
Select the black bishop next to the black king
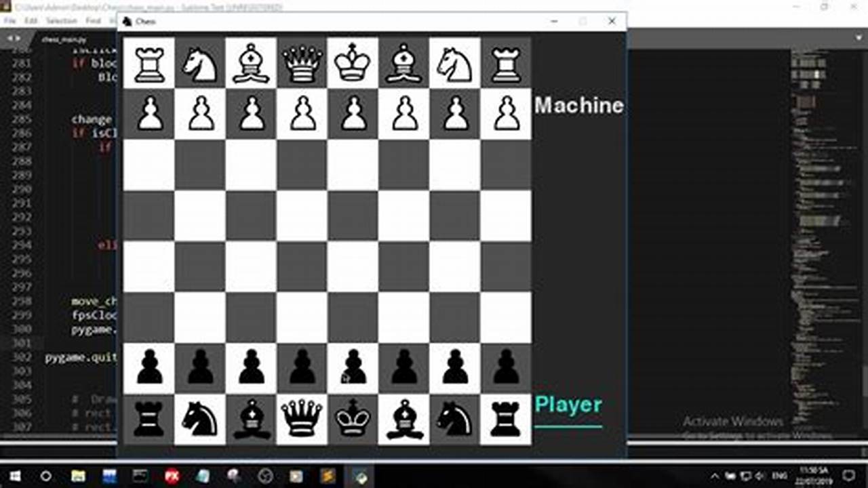[404, 419]
